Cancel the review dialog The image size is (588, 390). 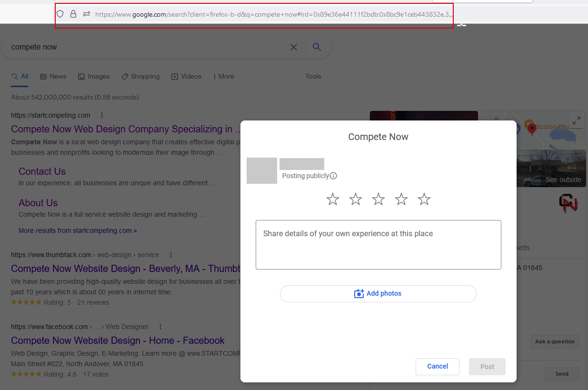(x=438, y=367)
